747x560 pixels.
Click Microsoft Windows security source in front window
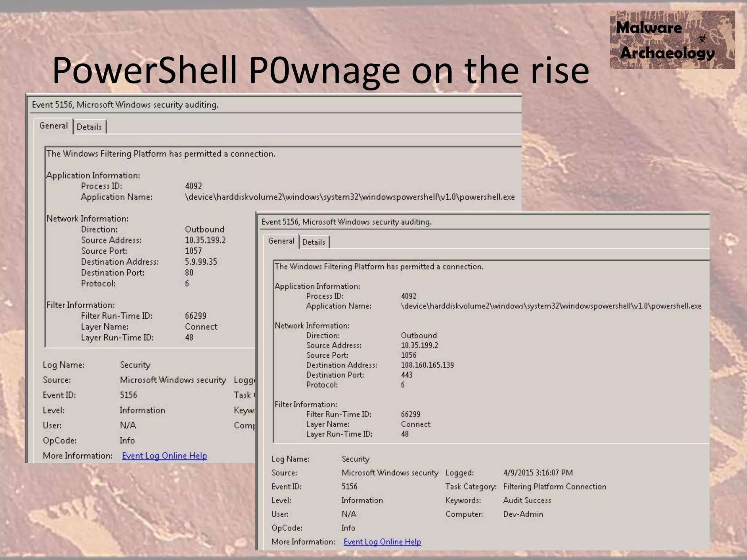point(390,473)
